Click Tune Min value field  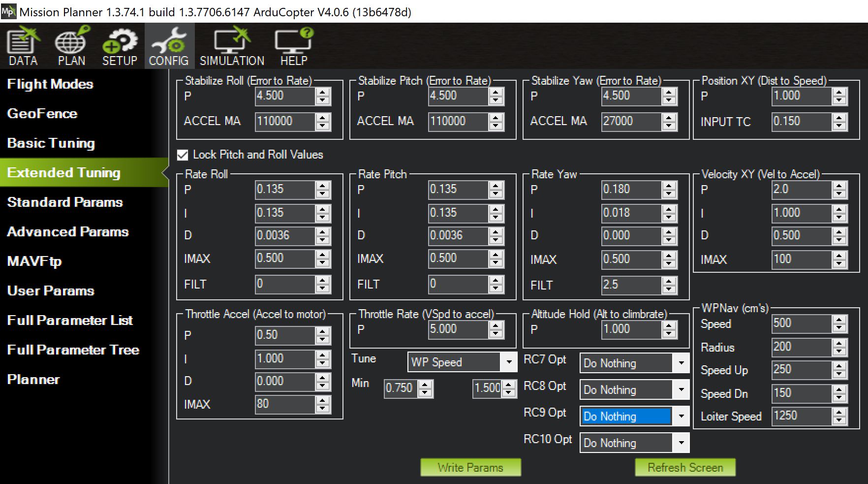(401, 388)
